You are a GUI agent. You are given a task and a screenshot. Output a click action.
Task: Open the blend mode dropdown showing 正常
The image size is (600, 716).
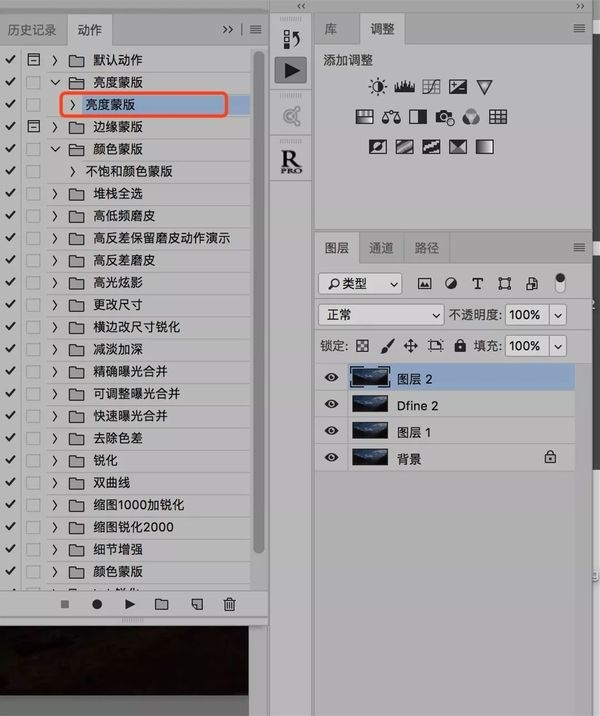(x=381, y=314)
